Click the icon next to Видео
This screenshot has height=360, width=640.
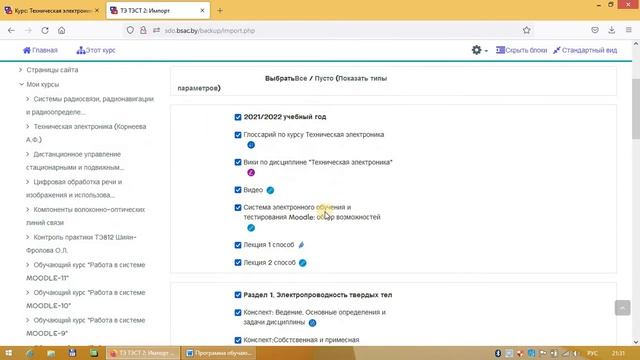pyautogui.click(x=270, y=190)
